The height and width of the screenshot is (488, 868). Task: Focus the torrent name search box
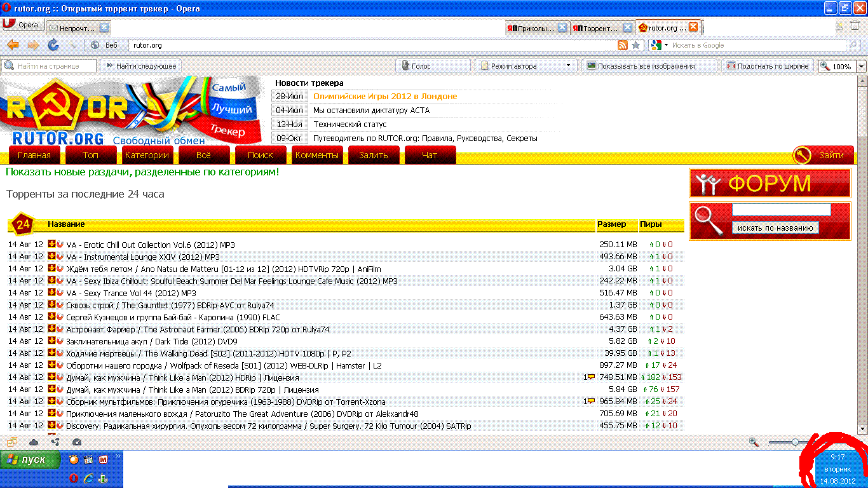[x=781, y=210]
